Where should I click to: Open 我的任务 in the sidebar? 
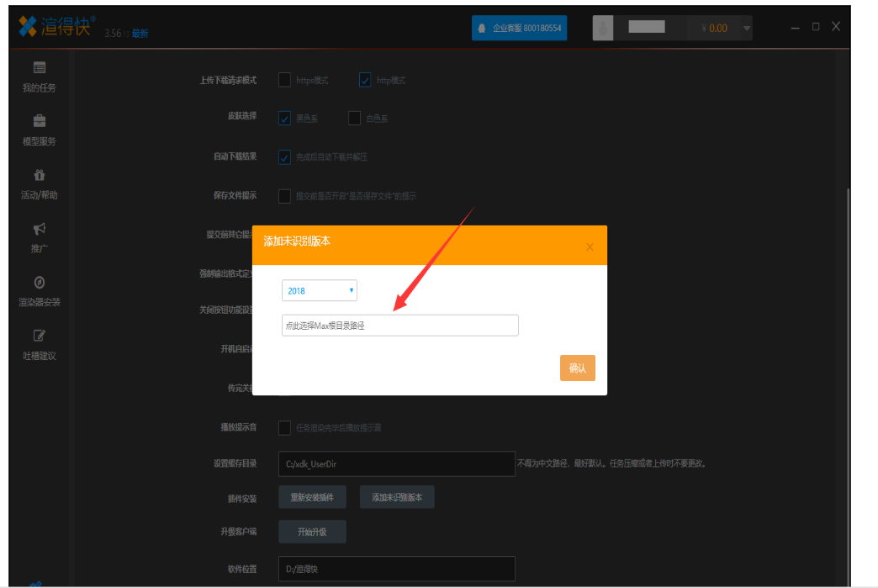[40, 76]
